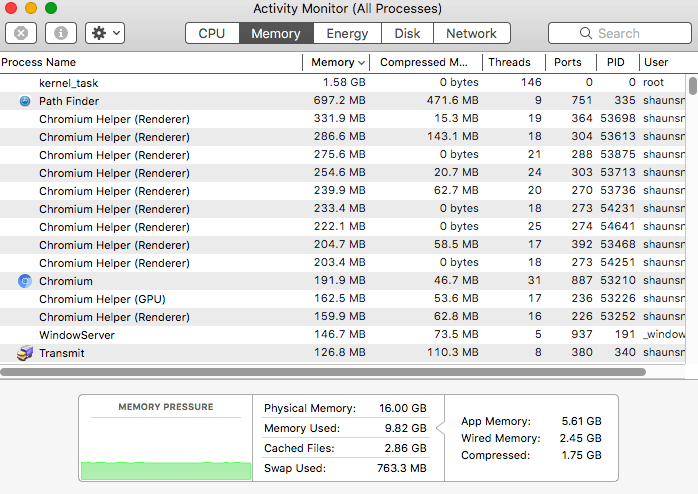
Task: Click the root user cell
Action: point(653,82)
